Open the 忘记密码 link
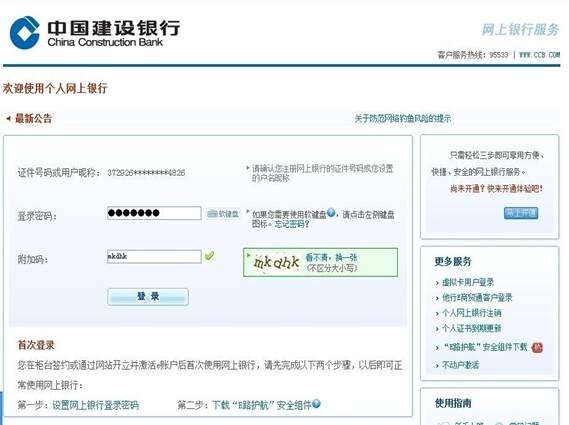This screenshot has height=425, width=569. 292,224
